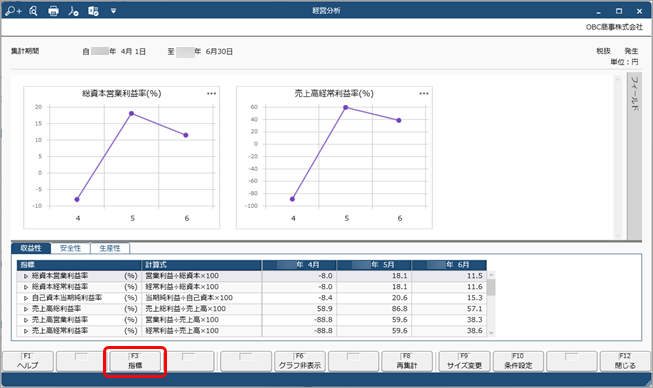Image resolution: width=653 pixels, height=388 pixels.
Task: Click the formula 売上総利益÷売上高×100
Action: click(x=186, y=309)
